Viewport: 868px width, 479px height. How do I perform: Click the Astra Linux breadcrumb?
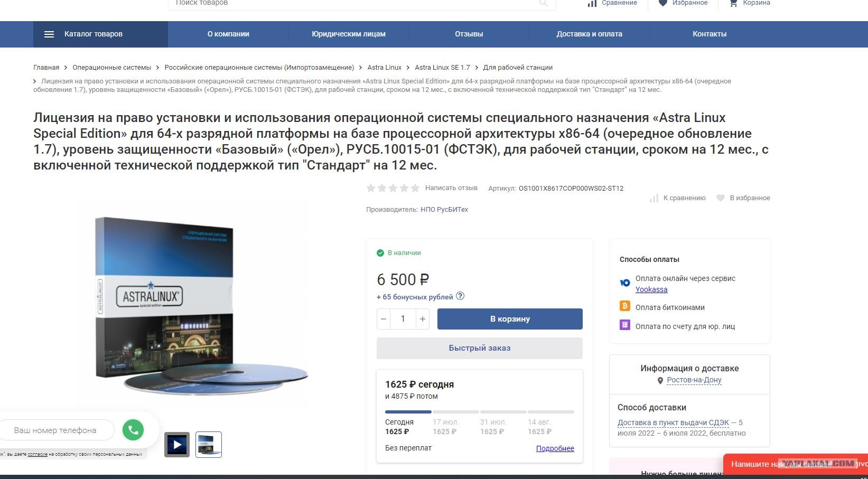coord(385,68)
